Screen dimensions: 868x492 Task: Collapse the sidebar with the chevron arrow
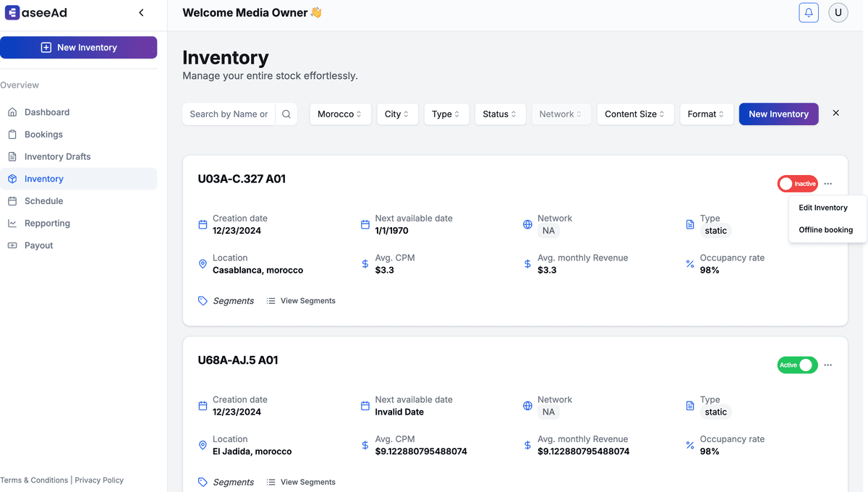(141, 12)
